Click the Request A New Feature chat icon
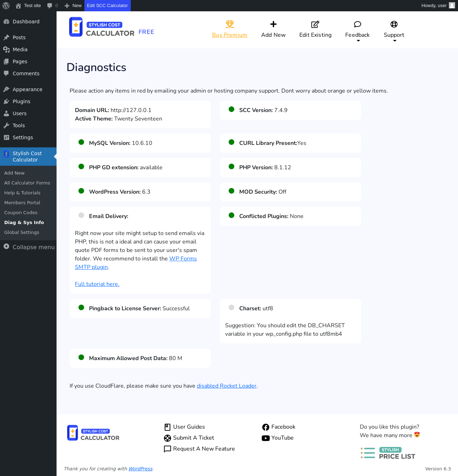Image resolution: width=458 pixels, height=476 pixels. point(168,449)
